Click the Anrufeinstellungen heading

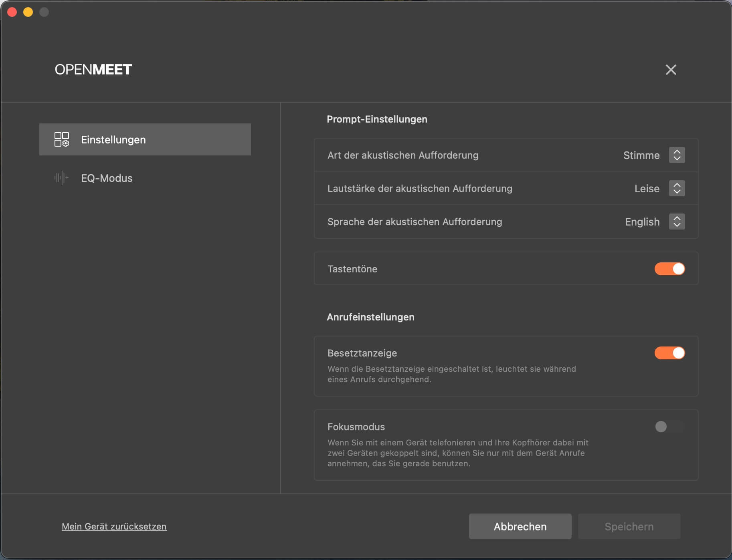[x=370, y=317]
